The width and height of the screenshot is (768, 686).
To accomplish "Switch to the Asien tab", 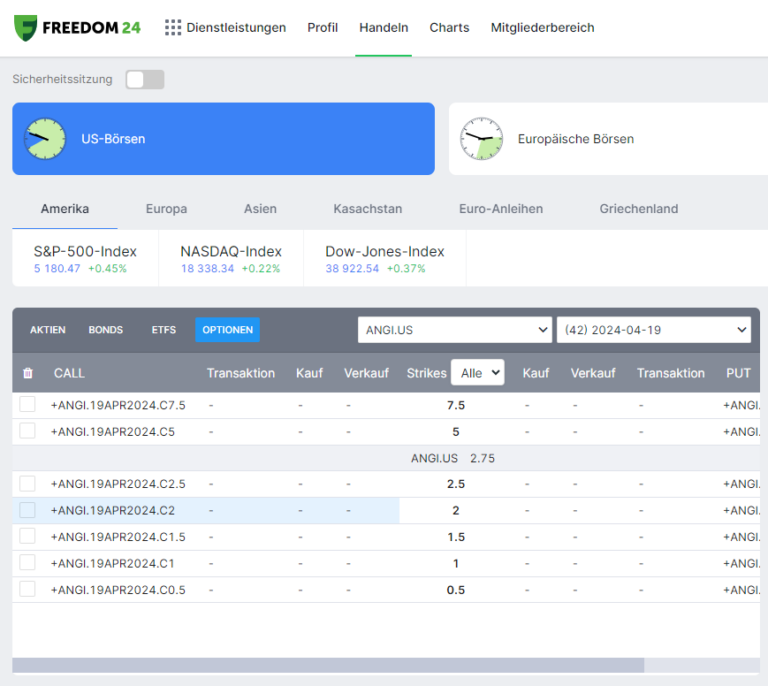I will tap(260, 209).
